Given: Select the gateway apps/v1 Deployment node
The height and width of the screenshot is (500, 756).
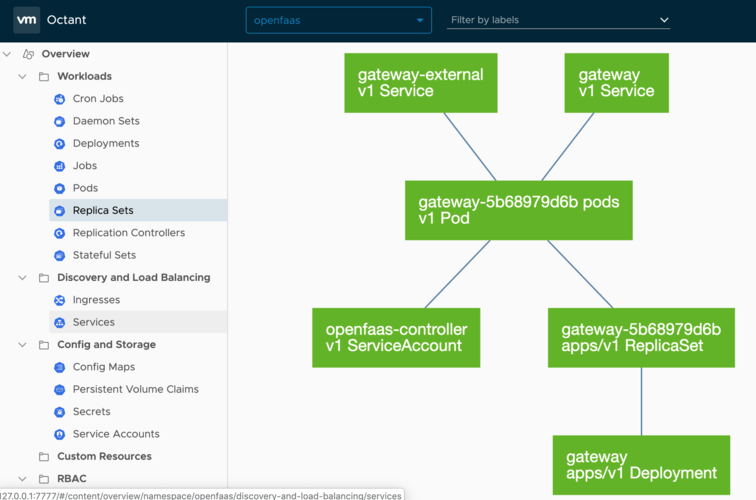Looking at the screenshot, I should coord(641,465).
